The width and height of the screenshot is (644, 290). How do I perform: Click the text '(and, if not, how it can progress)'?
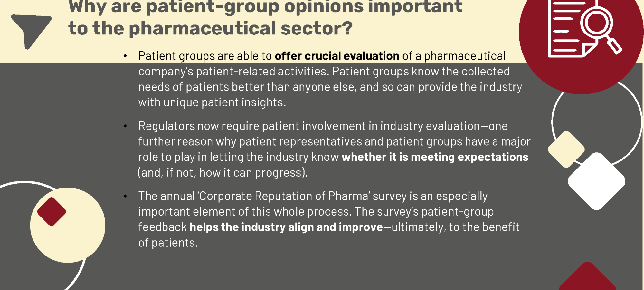[x=223, y=173]
